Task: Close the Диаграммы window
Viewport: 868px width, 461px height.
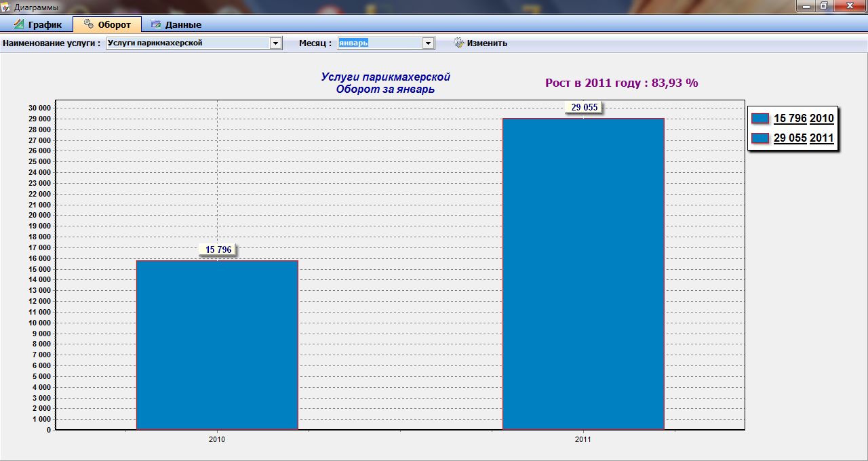Action: pyautogui.click(x=849, y=5)
